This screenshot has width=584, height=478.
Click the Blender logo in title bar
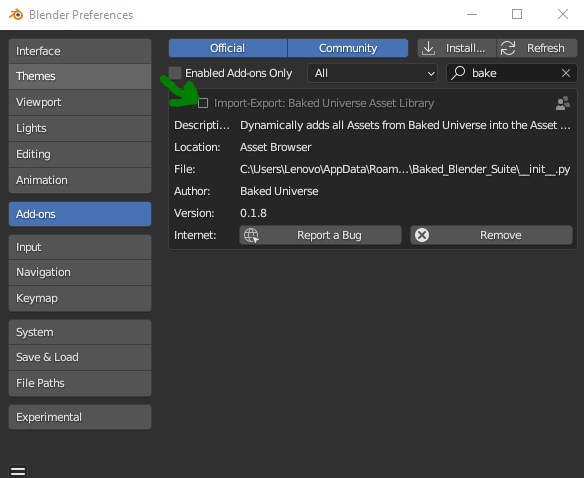point(16,15)
